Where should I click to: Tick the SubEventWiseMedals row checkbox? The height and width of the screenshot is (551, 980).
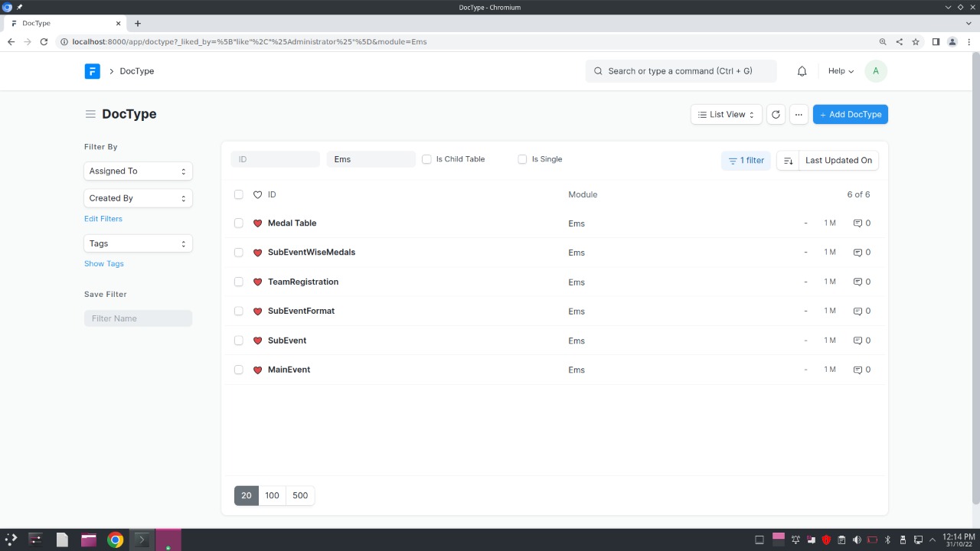[239, 253]
